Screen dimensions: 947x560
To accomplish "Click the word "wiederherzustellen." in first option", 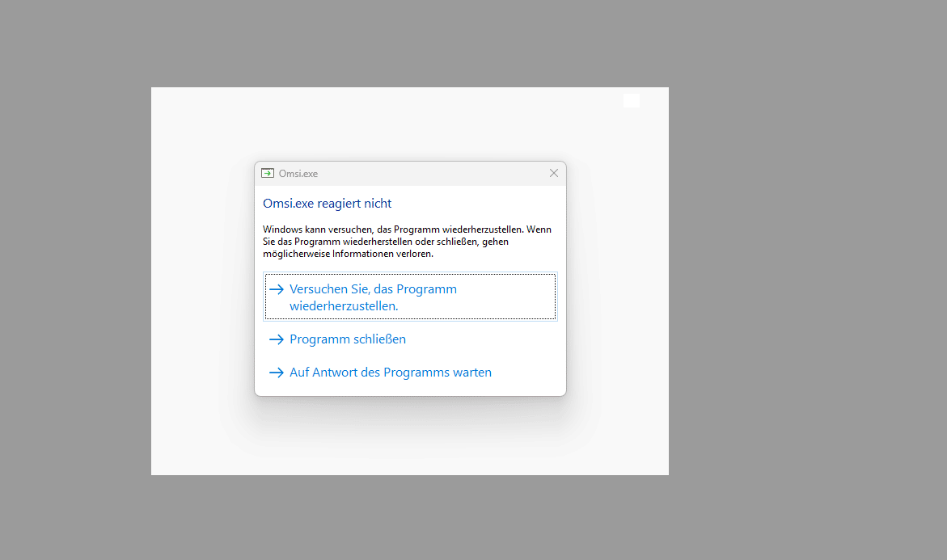I will [x=344, y=306].
